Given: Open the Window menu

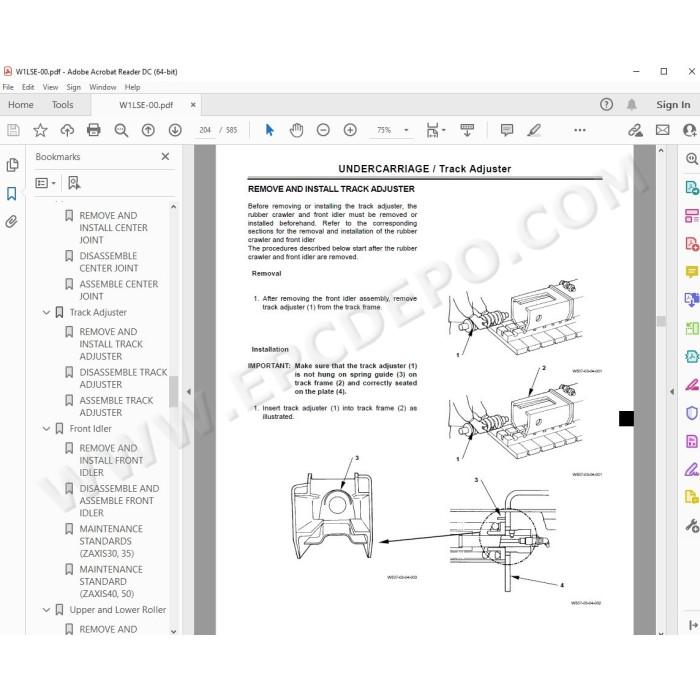Looking at the screenshot, I should (x=103, y=87).
